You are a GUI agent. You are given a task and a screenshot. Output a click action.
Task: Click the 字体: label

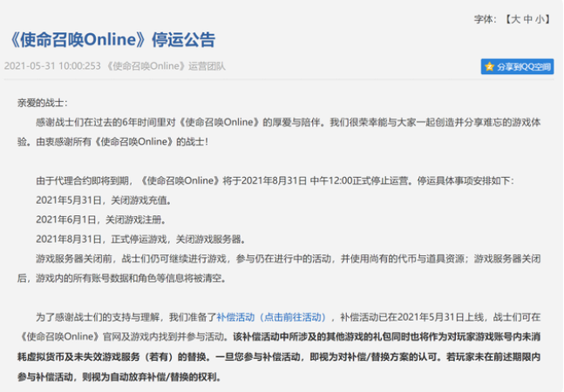(x=486, y=19)
